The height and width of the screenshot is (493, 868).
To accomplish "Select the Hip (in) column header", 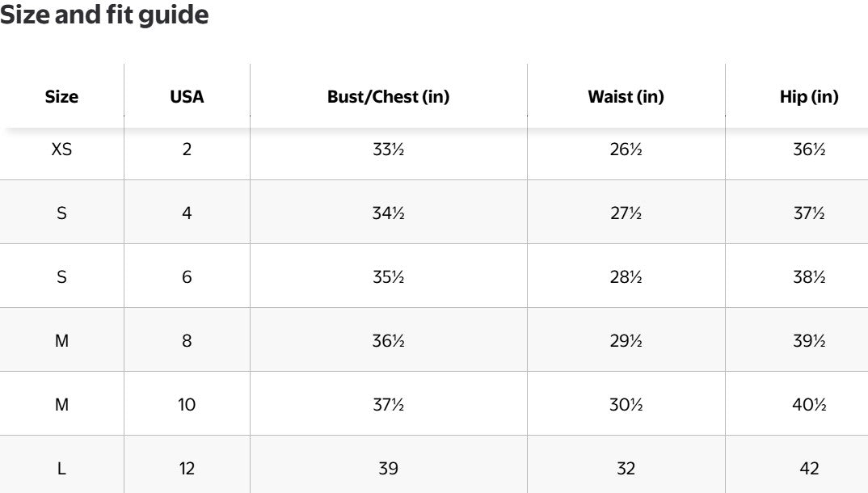I will (x=809, y=97).
